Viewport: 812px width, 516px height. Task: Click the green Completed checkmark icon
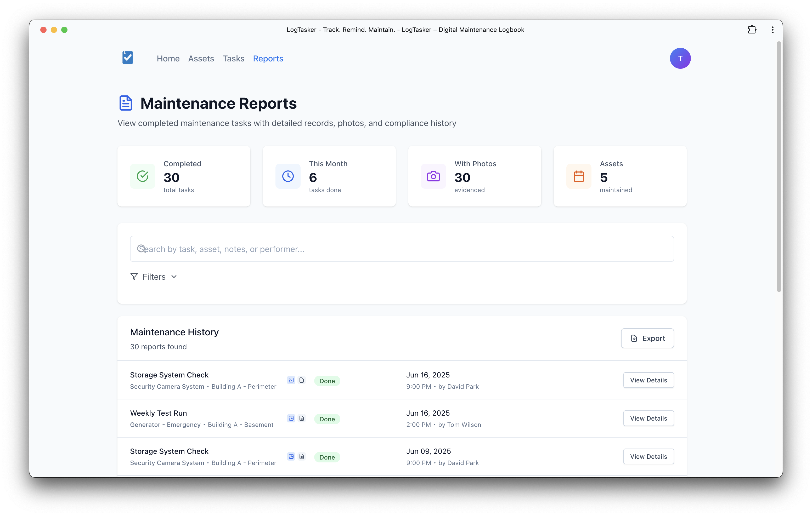(x=142, y=176)
